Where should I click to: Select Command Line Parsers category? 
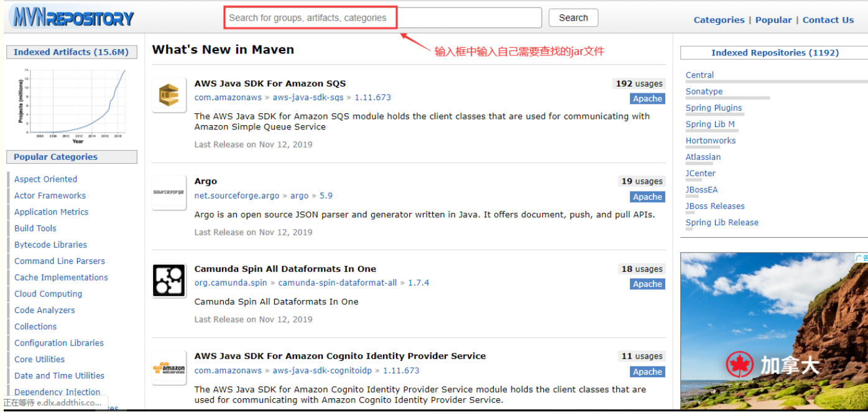pos(60,261)
